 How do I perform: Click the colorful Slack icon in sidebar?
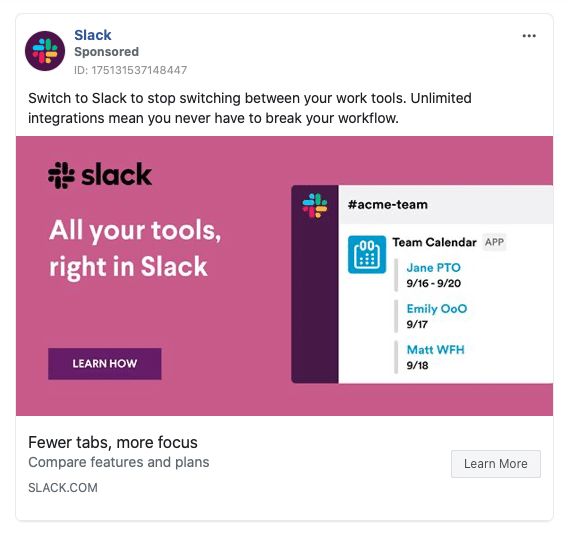click(315, 205)
